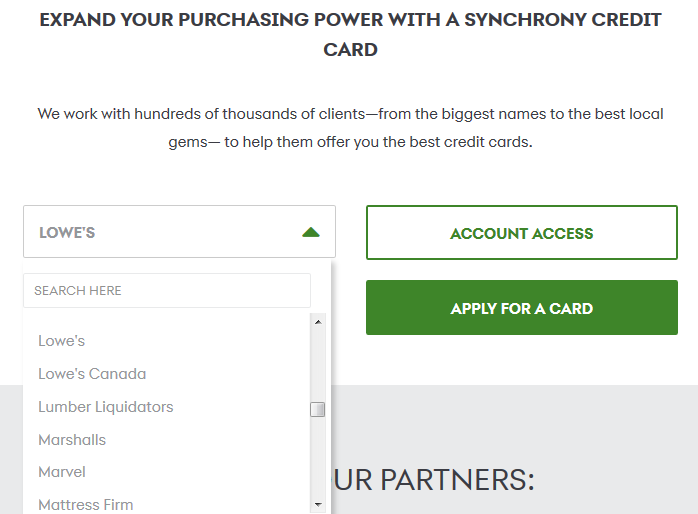Click the LOWE'S selected partner combo box

coord(179,231)
